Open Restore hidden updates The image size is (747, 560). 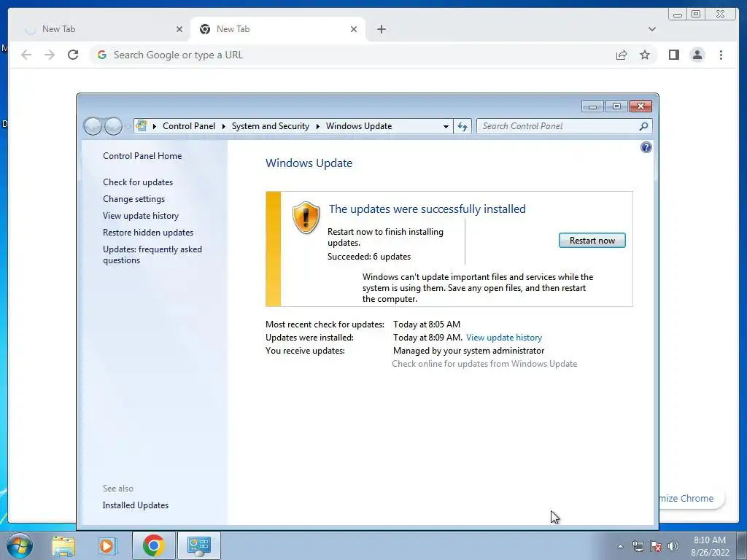[x=147, y=233]
